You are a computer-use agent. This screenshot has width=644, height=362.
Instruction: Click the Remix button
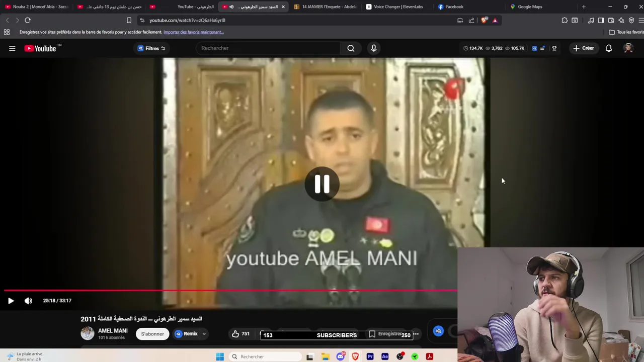[x=187, y=334]
